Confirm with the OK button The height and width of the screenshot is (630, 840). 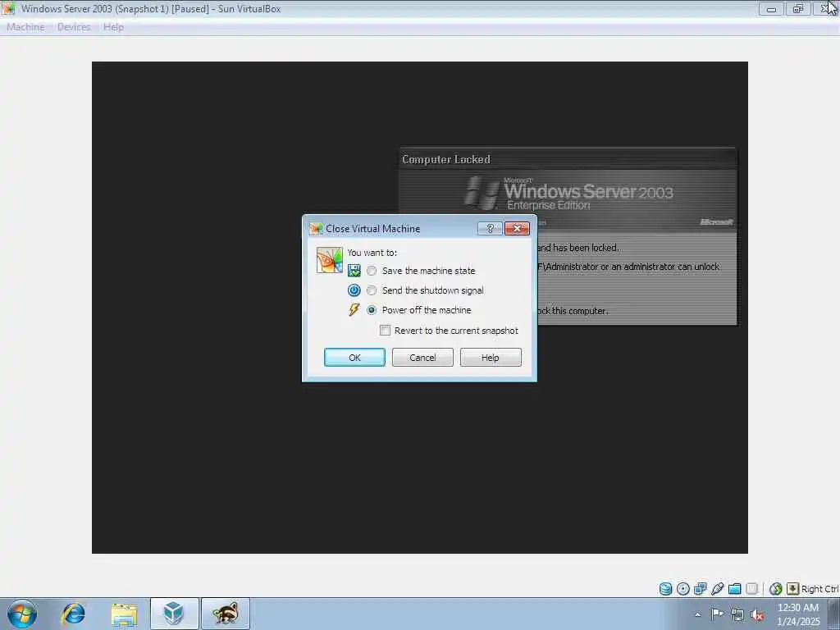(354, 358)
